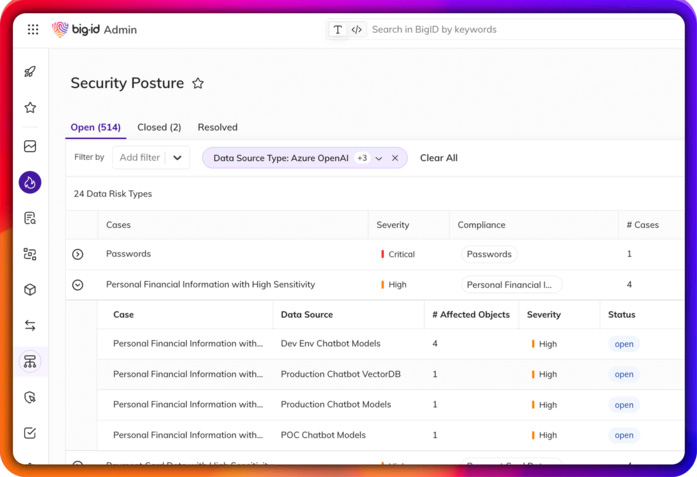Viewport: 697px width, 477px height.
Task: Open the apps grid menu
Action: [x=33, y=30]
